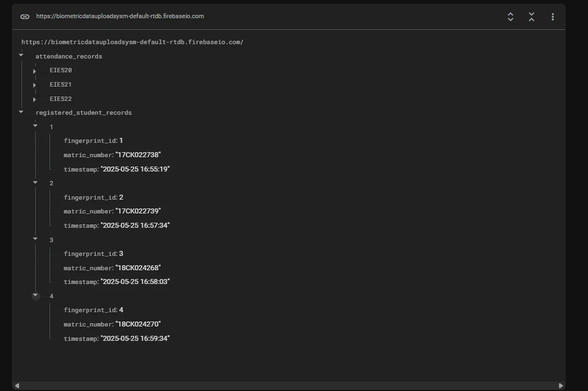Select the attendance_records key label
The image size is (588, 391).
(68, 56)
